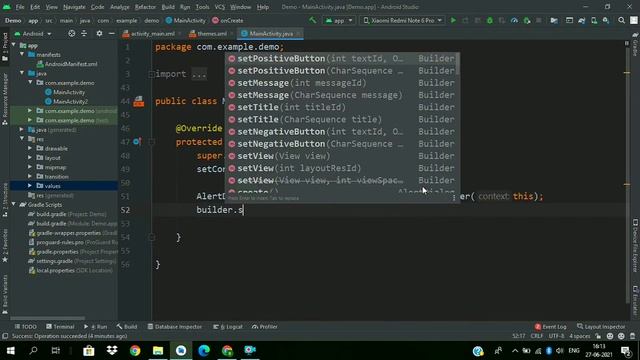Collapse the manifests folder
Viewport: 640px width, 360px height.
22,54
